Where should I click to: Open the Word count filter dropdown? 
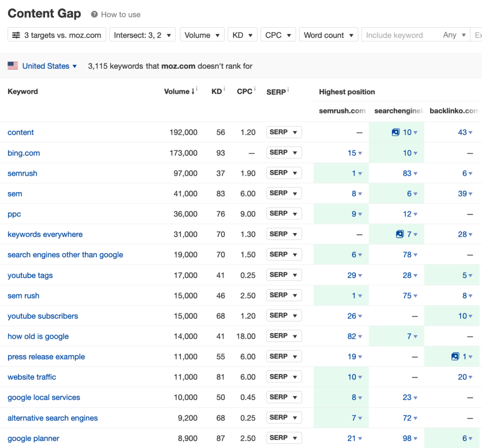pos(329,35)
